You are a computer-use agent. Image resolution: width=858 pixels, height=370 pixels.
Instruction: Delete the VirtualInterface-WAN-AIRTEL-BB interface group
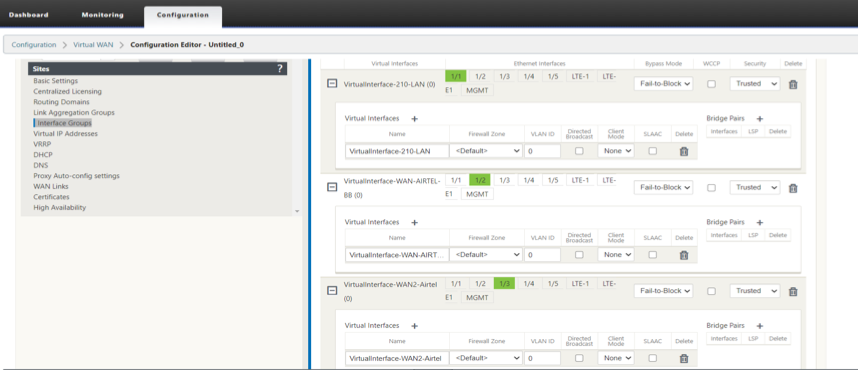click(793, 188)
